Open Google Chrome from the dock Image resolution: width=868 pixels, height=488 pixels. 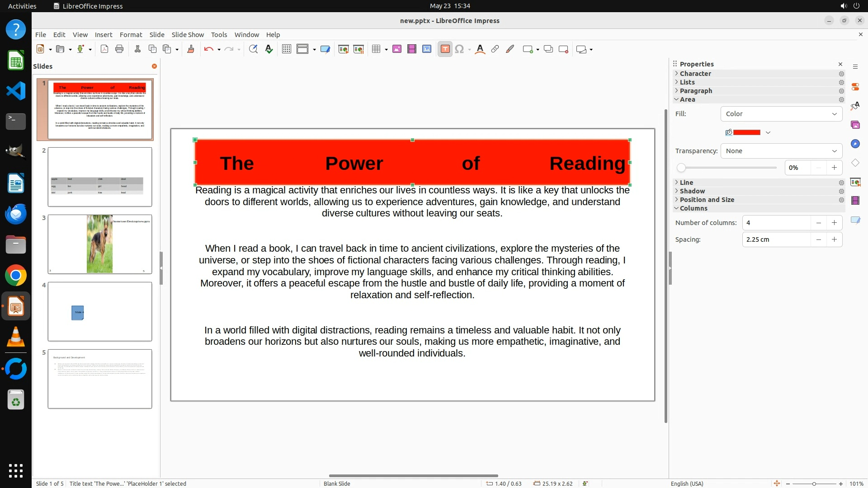[x=16, y=276]
